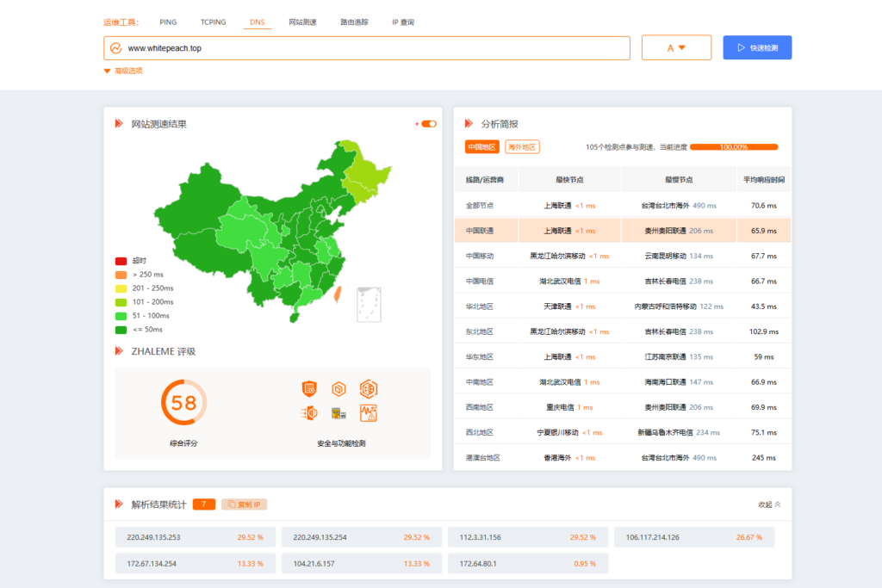Click the hexagon globe network icon
Viewport: 882px width, 588px height.
point(369,388)
